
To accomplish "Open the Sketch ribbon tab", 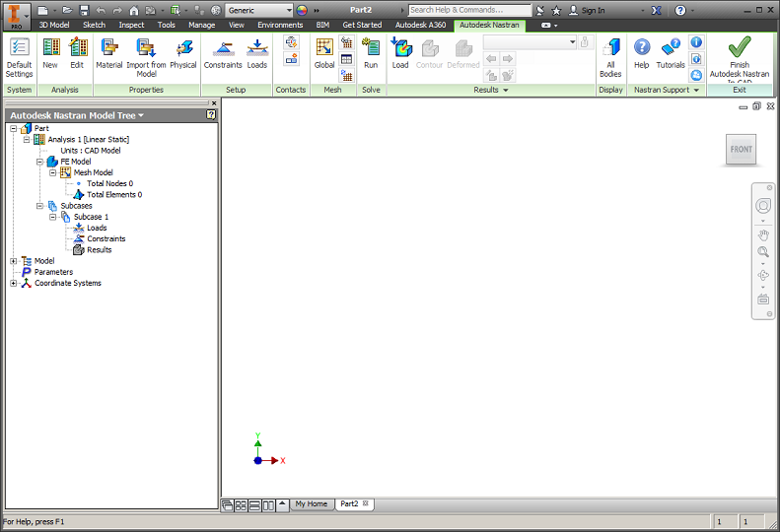I will point(94,25).
